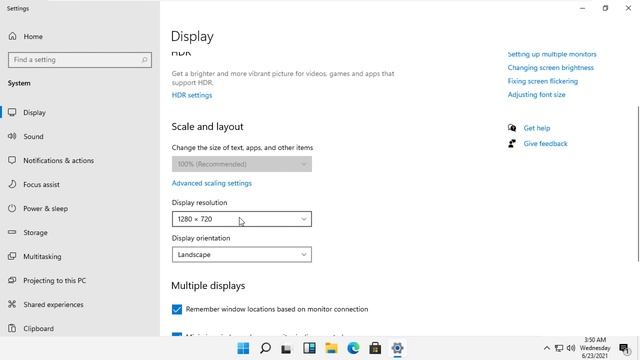Open Advanced scaling settings link
The height and width of the screenshot is (360, 640).
(211, 183)
